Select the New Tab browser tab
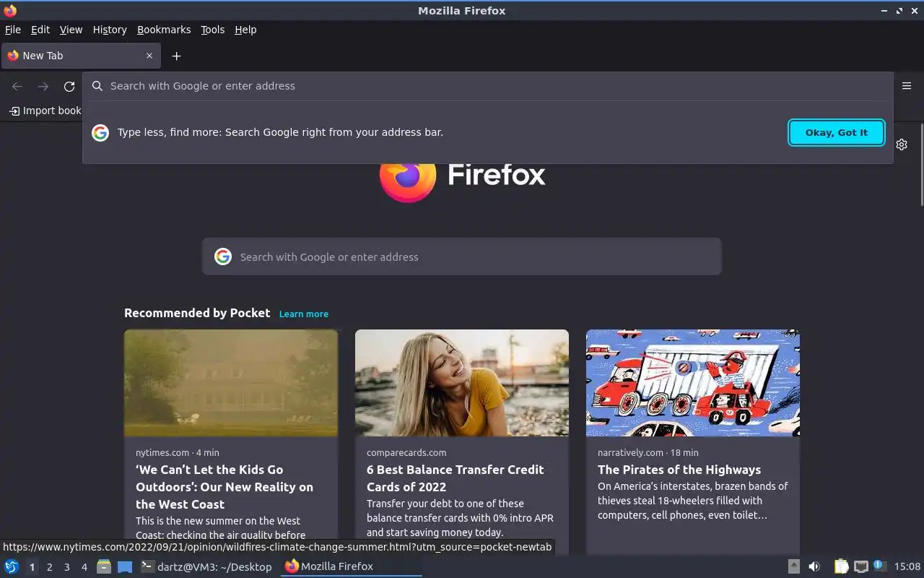The image size is (924, 578). coord(81,56)
